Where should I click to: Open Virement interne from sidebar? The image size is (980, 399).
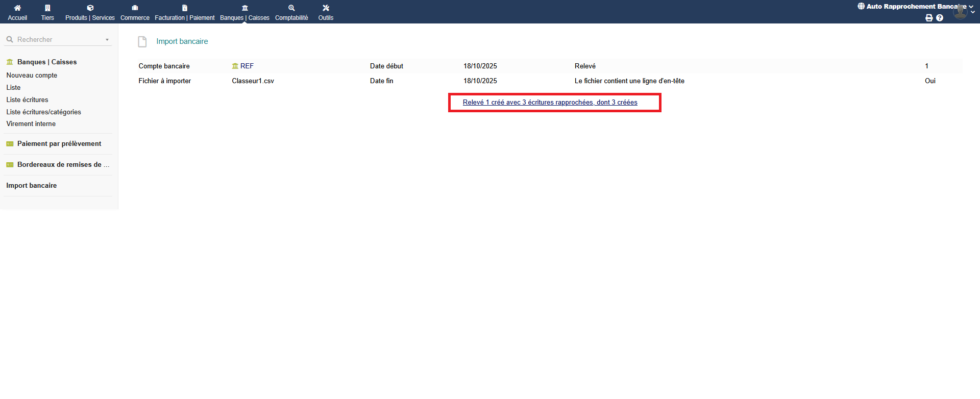31,124
